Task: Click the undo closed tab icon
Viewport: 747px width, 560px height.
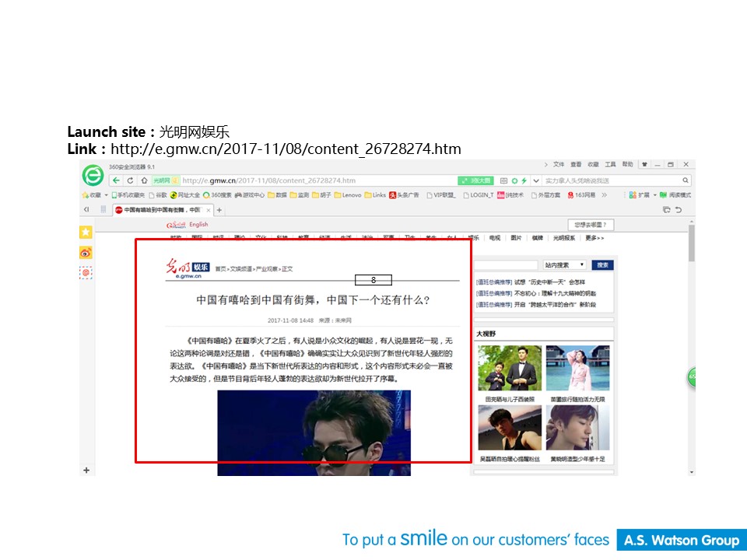Action: (x=679, y=210)
